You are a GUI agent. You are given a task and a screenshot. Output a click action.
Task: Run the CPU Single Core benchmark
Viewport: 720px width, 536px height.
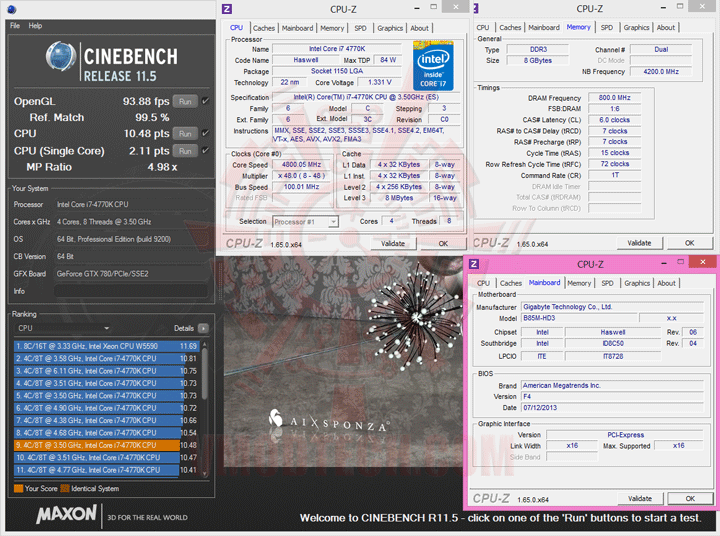pyautogui.click(x=185, y=151)
